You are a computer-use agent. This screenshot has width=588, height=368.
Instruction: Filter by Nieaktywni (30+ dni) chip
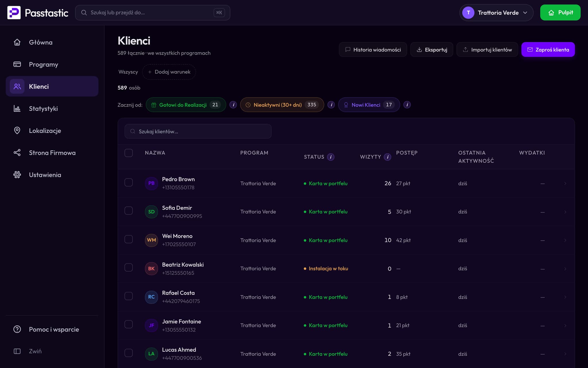pyautogui.click(x=282, y=105)
